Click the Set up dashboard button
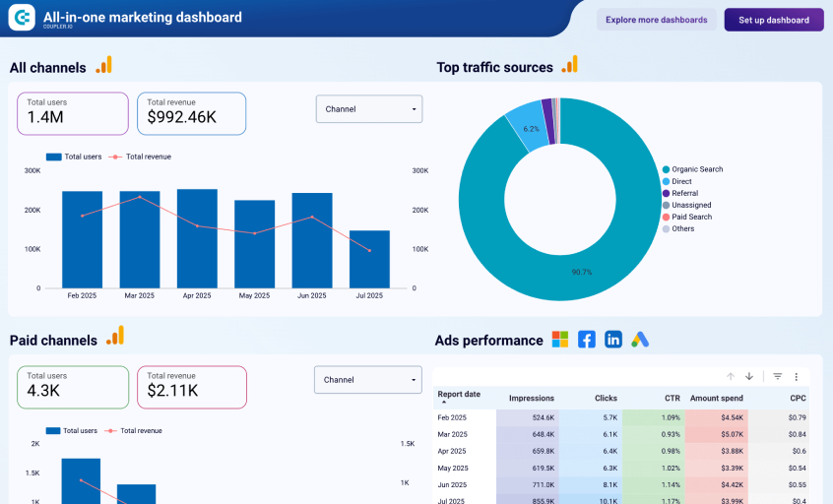 click(774, 20)
